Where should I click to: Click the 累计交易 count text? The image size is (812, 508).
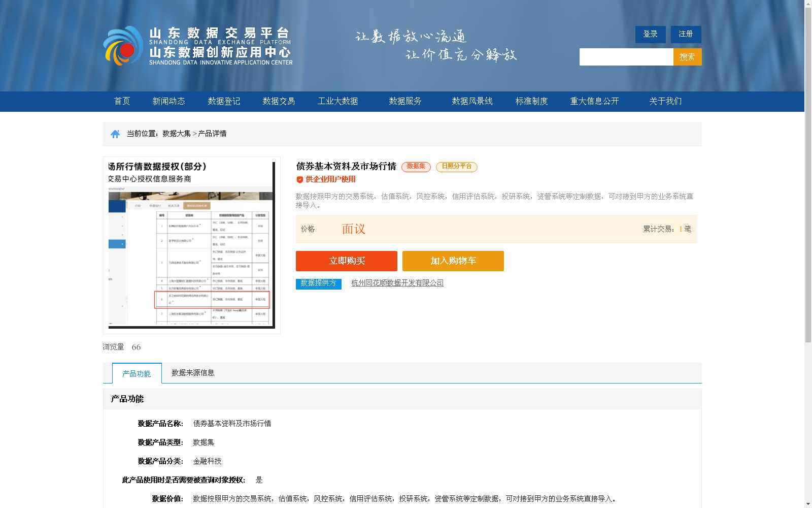[667, 229]
